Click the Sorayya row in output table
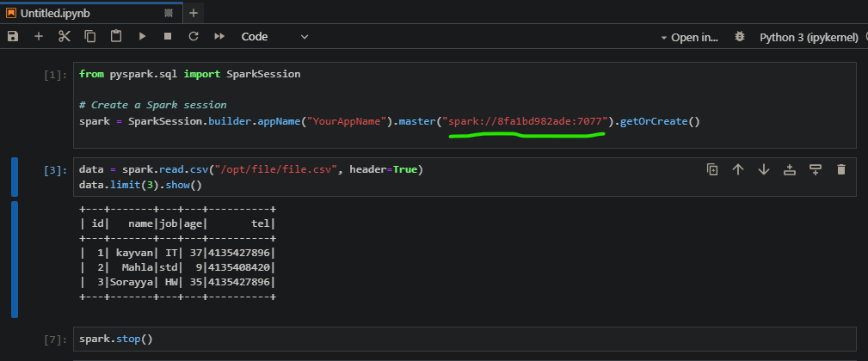This screenshot has width=868, height=361. pos(177,282)
